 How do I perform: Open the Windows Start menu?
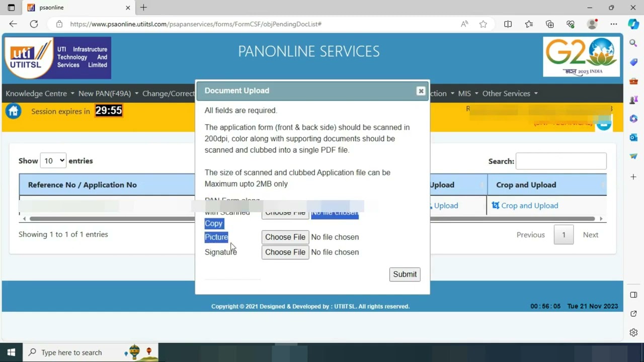pyautogui.click(x=11, y=352)
